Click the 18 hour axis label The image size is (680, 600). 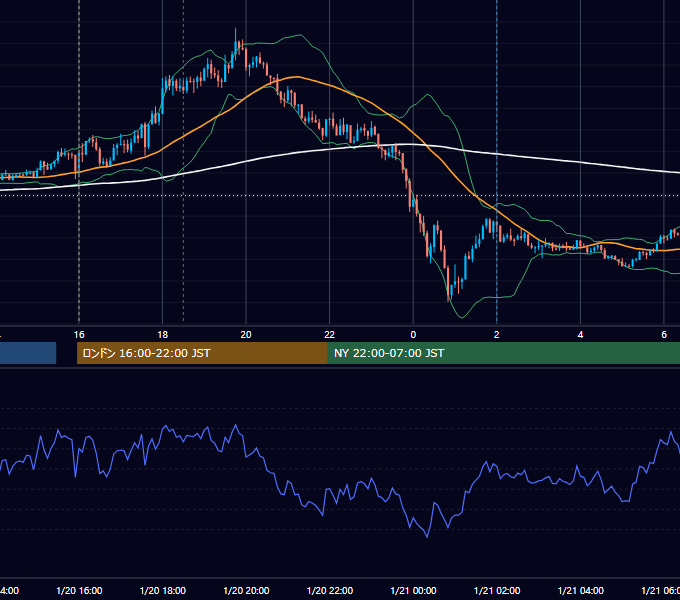coord(163,335)
